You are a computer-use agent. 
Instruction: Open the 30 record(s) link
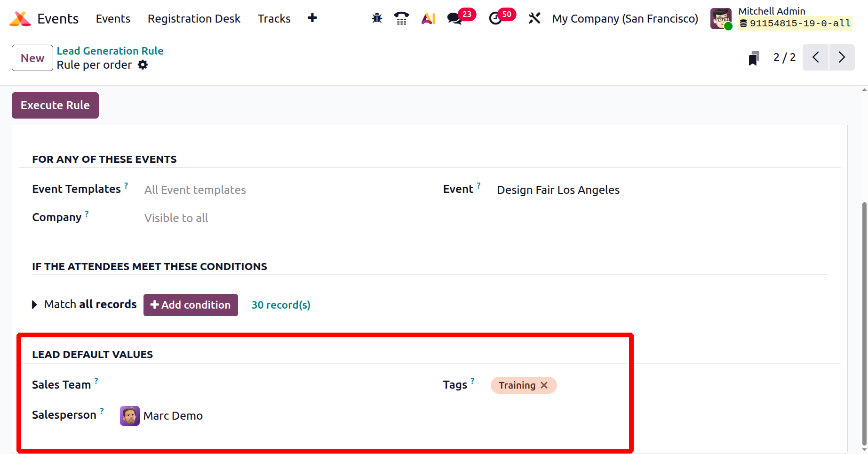(x=281, y=305)
